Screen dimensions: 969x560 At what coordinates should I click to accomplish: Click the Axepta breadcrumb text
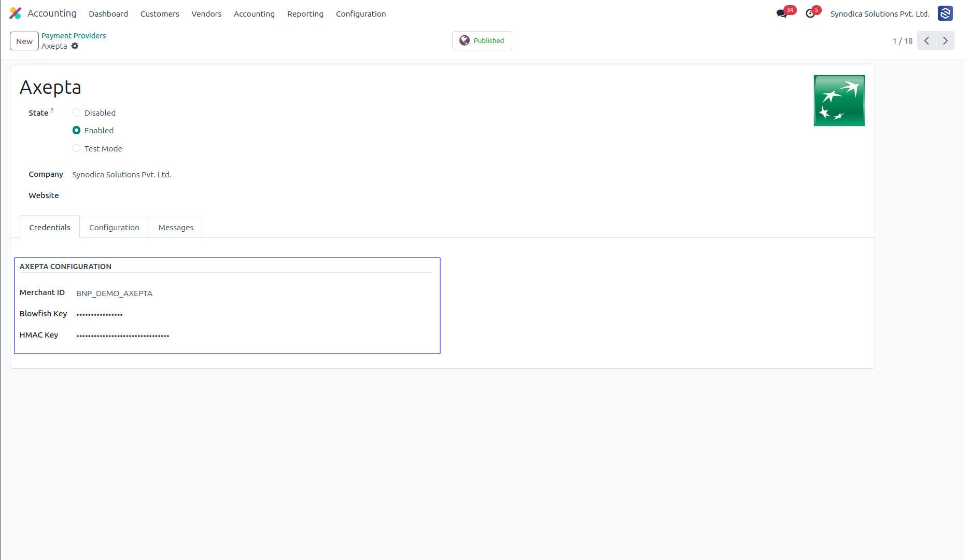coord(54,46)
